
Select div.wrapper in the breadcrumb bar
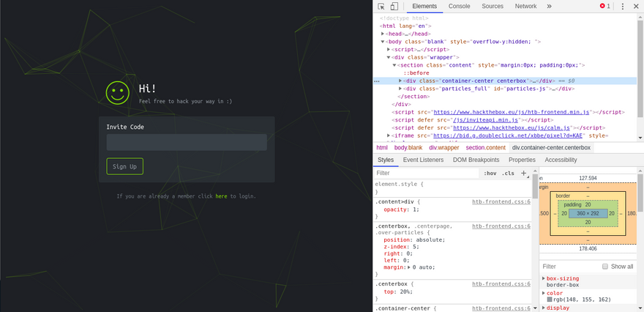444,147
